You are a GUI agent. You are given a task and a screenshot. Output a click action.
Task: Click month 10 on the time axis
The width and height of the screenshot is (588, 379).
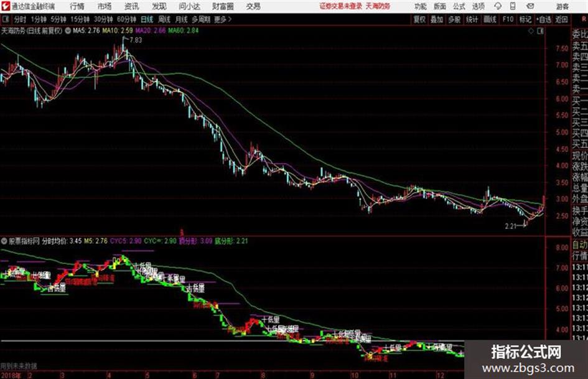(x=355, y=375)
